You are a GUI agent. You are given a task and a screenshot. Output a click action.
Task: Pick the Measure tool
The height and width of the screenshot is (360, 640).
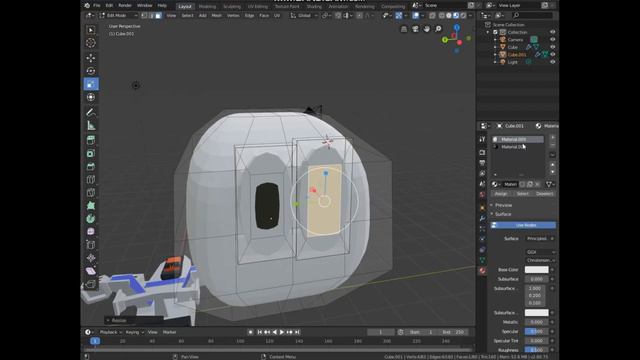[91, 125]
